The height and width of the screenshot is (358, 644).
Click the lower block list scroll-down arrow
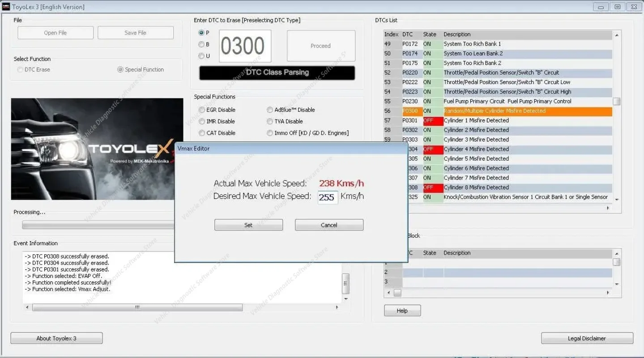click(x=617, y=284)
